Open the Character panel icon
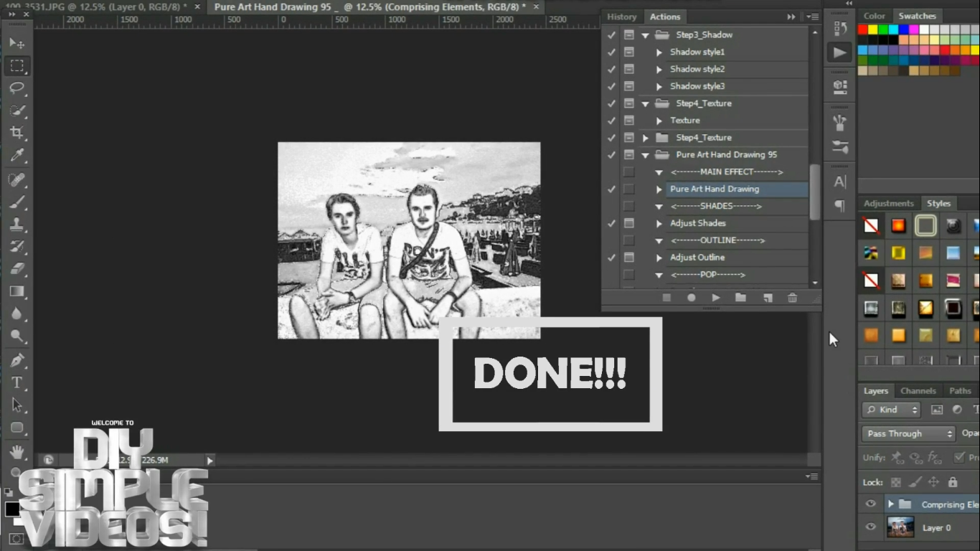980x551 pixels. 839,182
